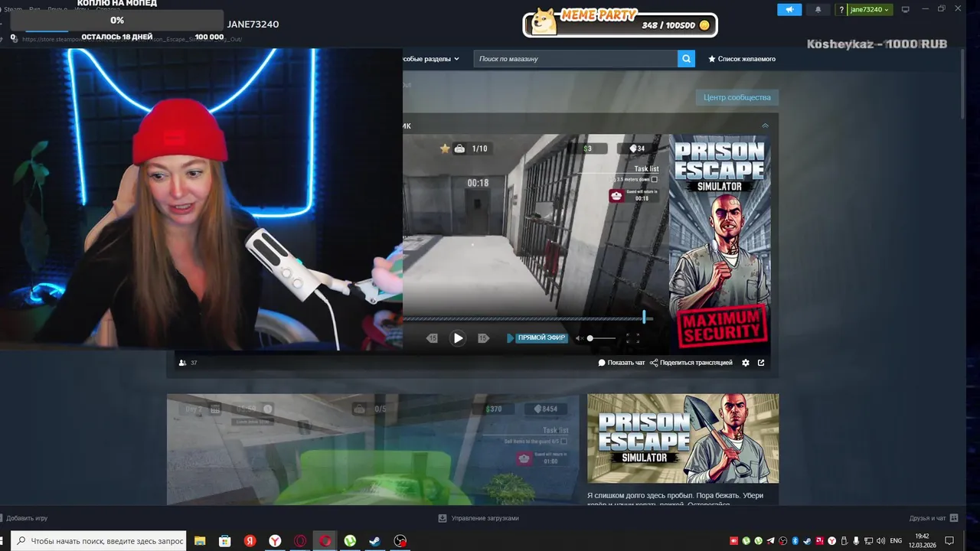Skip back 15 seconds in broadcast

tap(432, 337)
